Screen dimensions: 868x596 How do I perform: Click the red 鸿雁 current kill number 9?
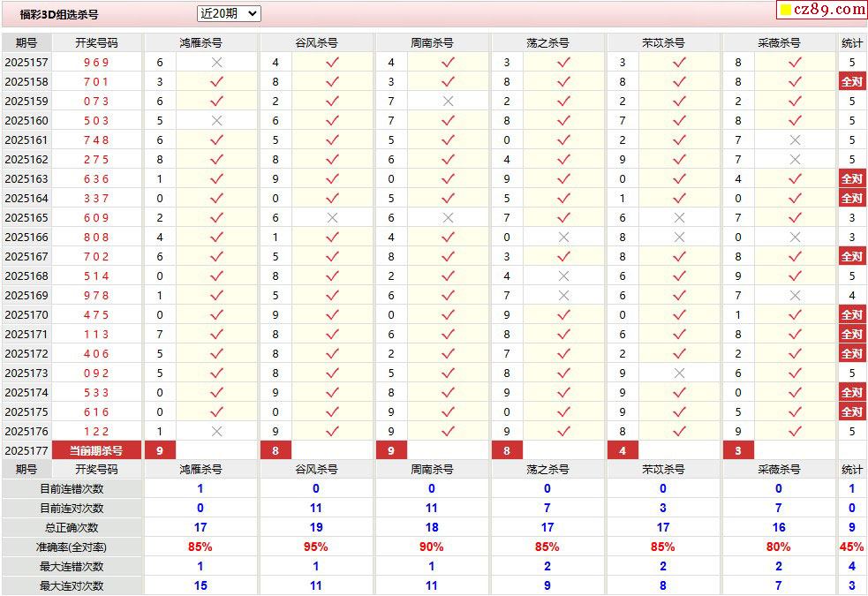coord(160,450)
